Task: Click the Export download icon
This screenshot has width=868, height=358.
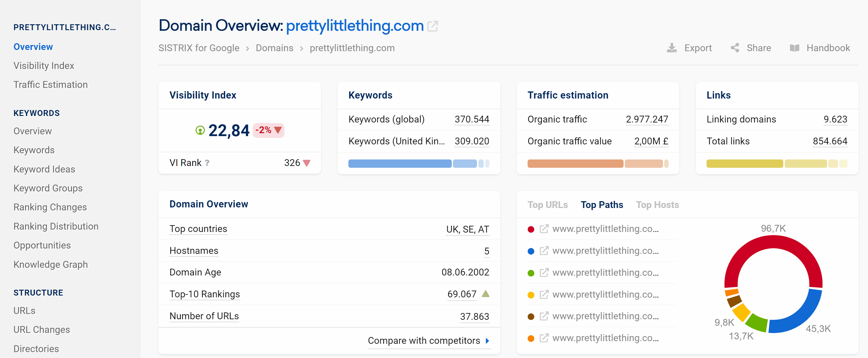Action: tap(672, 48)
